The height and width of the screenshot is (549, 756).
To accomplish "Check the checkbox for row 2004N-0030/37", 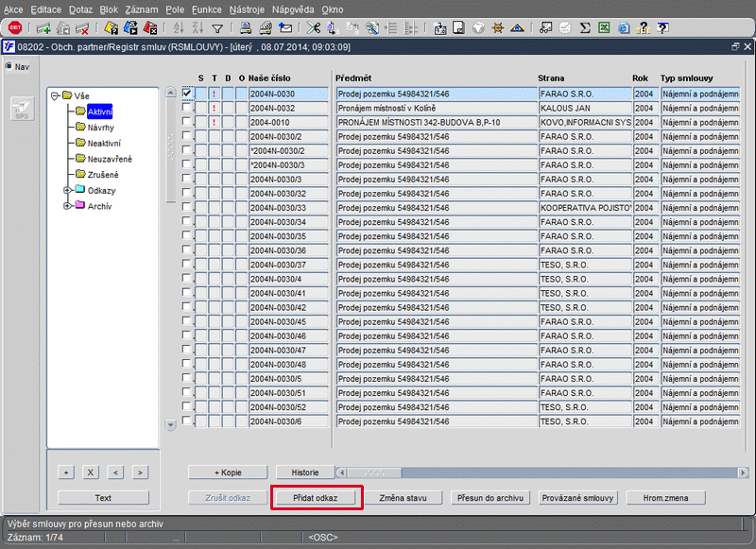I will [x=186, y=264].
